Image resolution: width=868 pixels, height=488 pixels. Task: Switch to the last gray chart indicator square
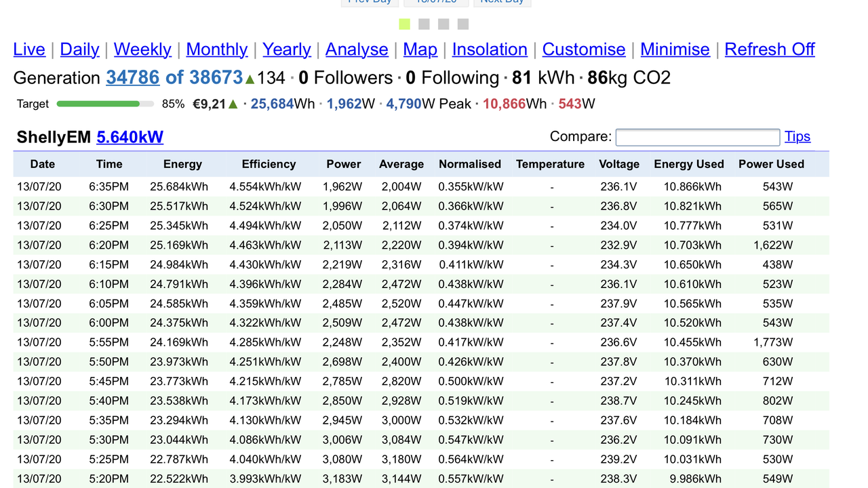click(463, 24)
